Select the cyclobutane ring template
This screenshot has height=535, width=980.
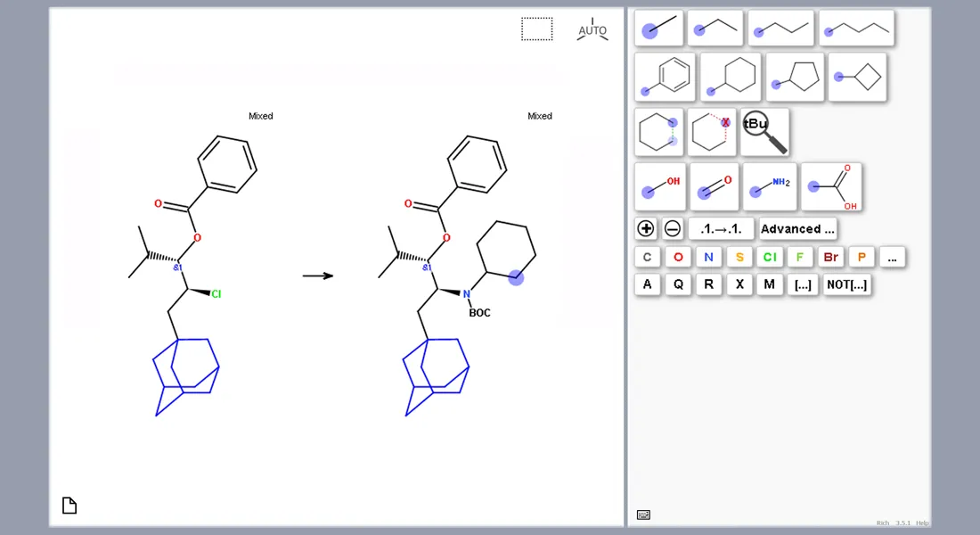[x=857, y=78]
